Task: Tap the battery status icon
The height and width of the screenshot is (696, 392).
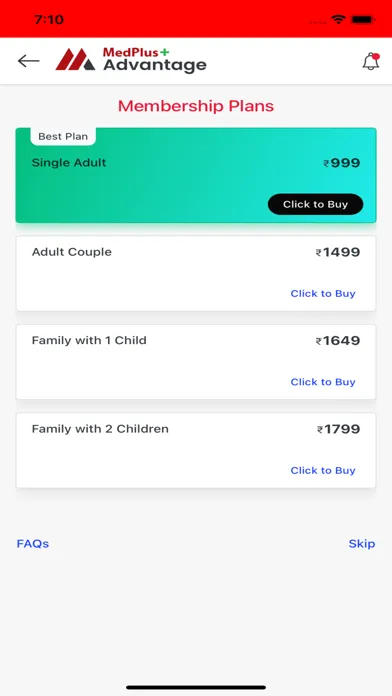Action: click(363, 20)
